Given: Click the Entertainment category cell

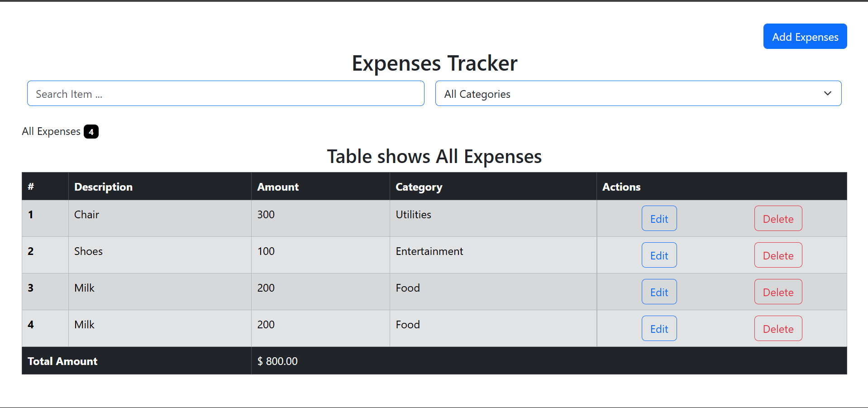Looking at the screenshot, I should pyautogui.click(x=429, y=251).
